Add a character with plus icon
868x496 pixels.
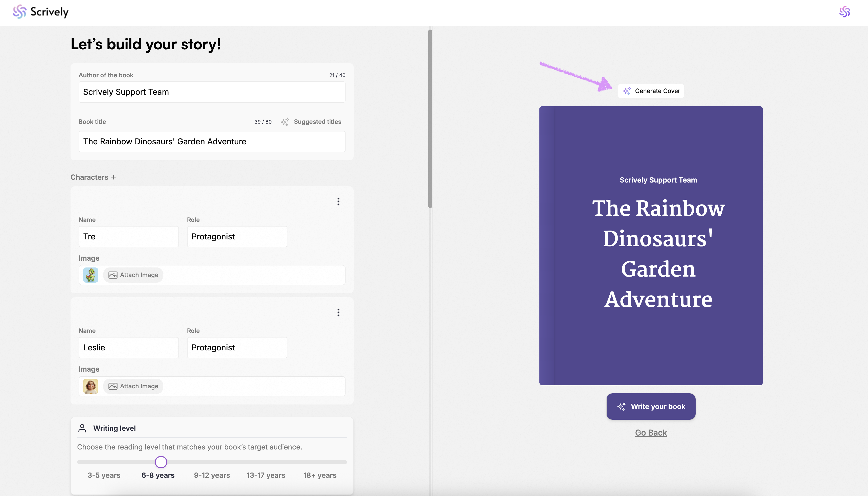[113, 177]
